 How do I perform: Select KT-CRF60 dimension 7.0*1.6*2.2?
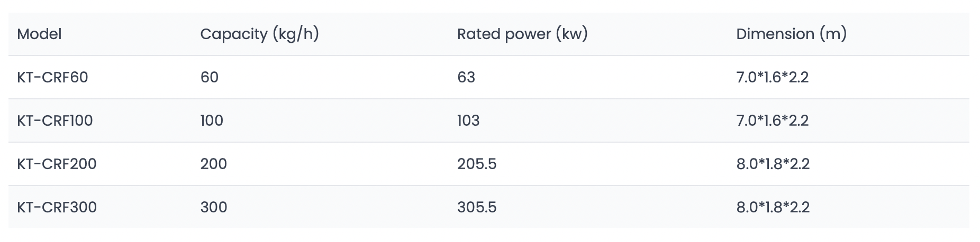click(772, 77)
